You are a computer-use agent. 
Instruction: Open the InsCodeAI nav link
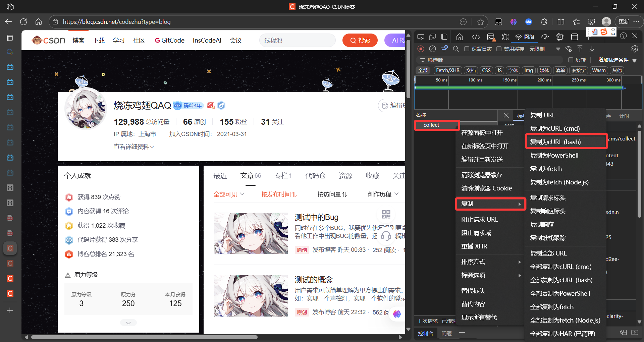(207, 41)
